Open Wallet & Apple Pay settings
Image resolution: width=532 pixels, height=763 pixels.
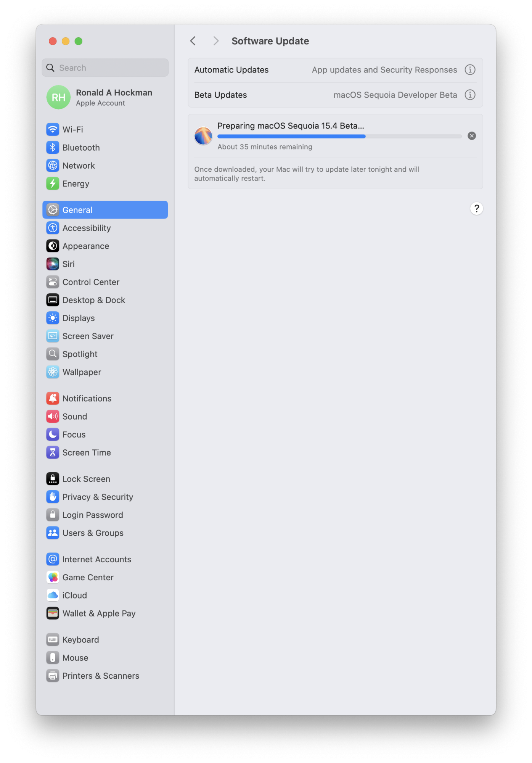pyautogui.click(x=105, y=613)
